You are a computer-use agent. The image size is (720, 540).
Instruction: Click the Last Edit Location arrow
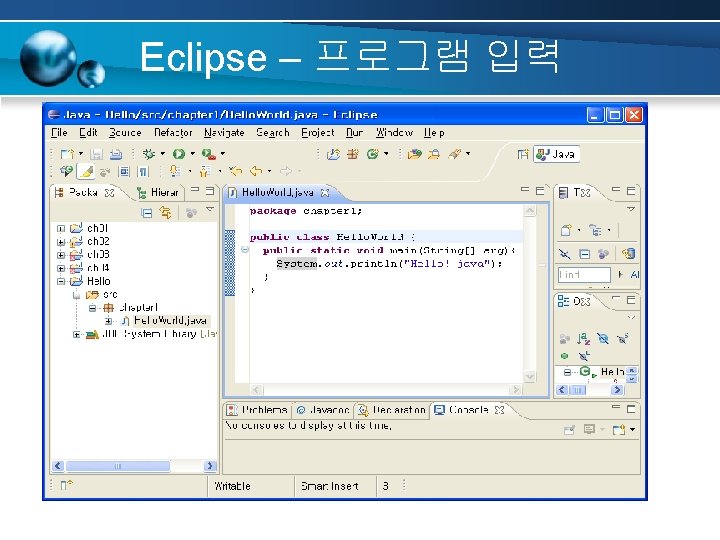pyautogui.click(x=236, y=171)
